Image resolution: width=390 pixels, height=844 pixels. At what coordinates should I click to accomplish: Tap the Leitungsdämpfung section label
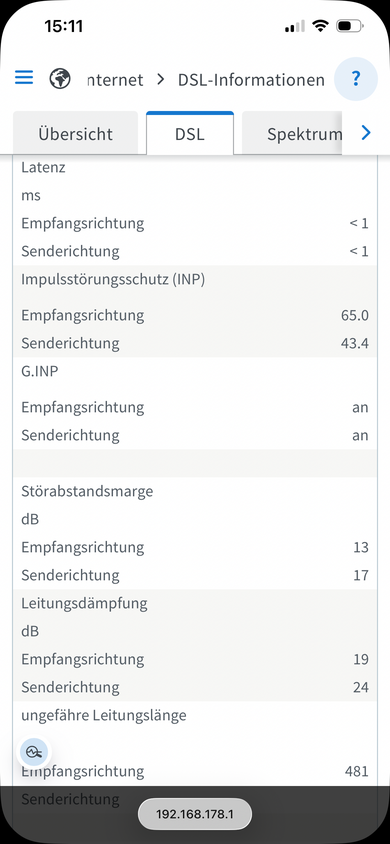84,603
